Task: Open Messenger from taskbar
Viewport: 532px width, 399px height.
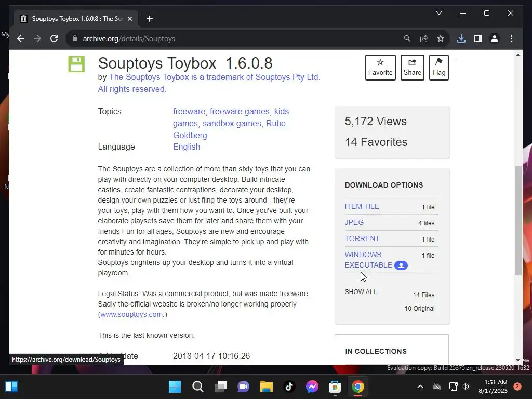Action: tap(312, 387)
